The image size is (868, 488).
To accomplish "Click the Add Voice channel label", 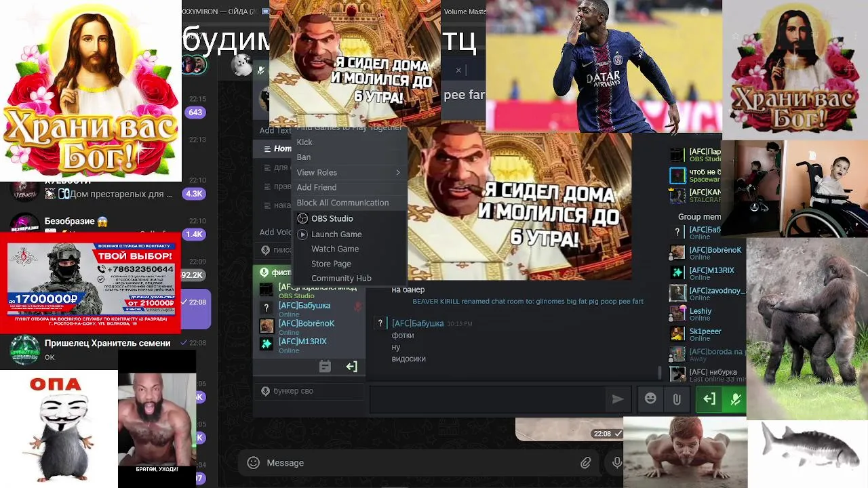I will pyautogui.click(x=275, y=232).
